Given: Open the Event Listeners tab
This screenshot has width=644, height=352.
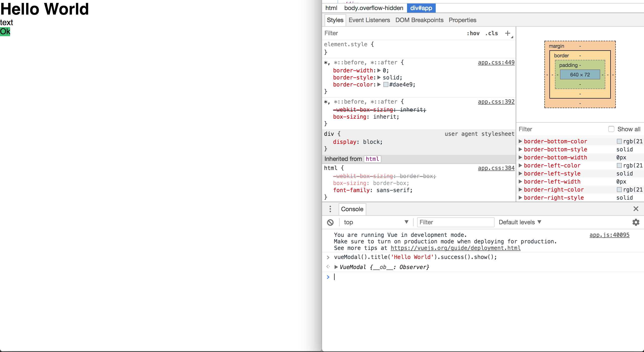Looking at the screenshot, I should [x=369, y=20].
